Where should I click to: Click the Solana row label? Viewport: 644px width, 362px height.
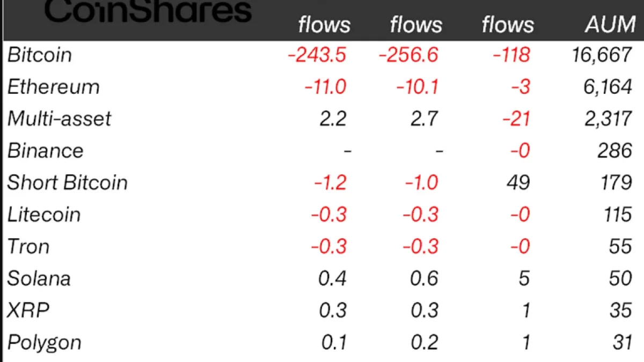point(39,278)
